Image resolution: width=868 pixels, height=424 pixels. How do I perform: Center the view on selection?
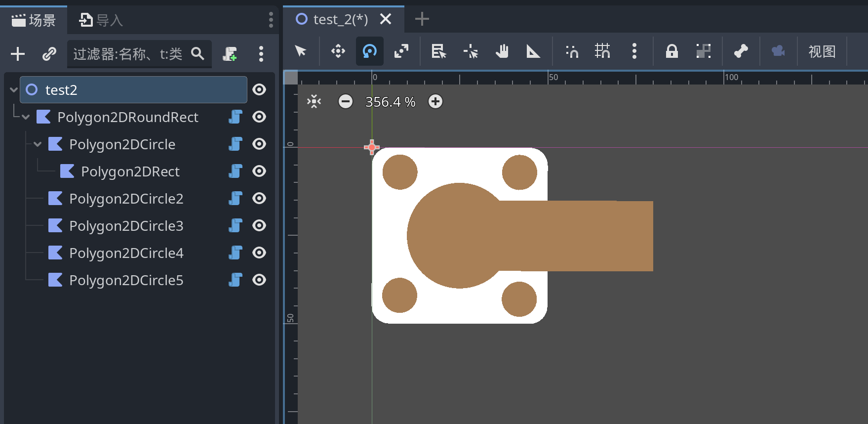[314, 101]
